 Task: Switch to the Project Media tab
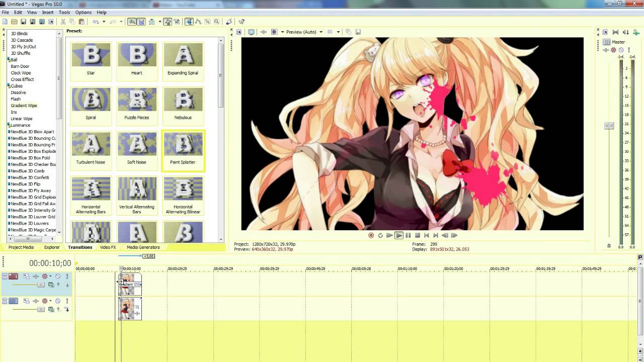[21, 247]
